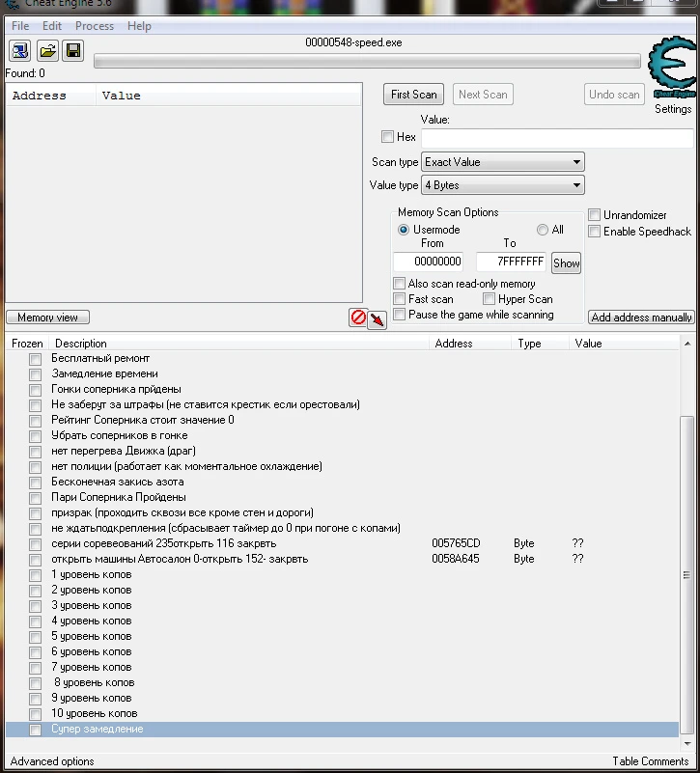This screenshot has width=700, height=773.
Task: Open the Process menu
Action: click(x=95, y=26)
